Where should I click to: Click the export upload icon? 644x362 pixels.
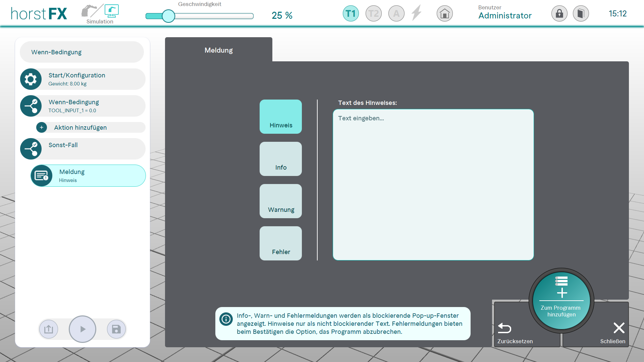point(49,329)
